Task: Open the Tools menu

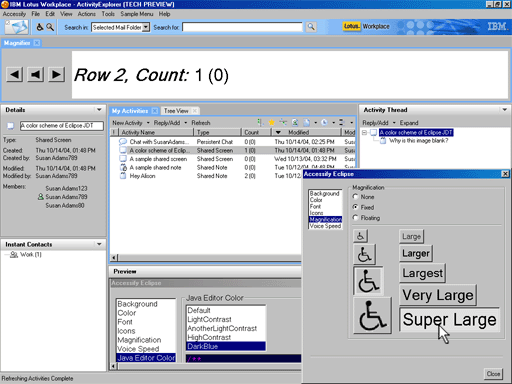Action: [x=108, y=14]
